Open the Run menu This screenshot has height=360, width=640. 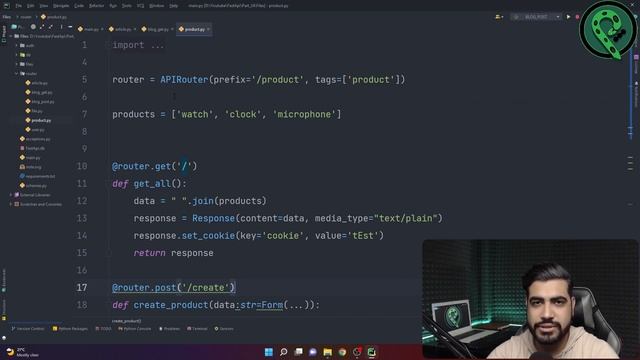click(x=113, y=6)
